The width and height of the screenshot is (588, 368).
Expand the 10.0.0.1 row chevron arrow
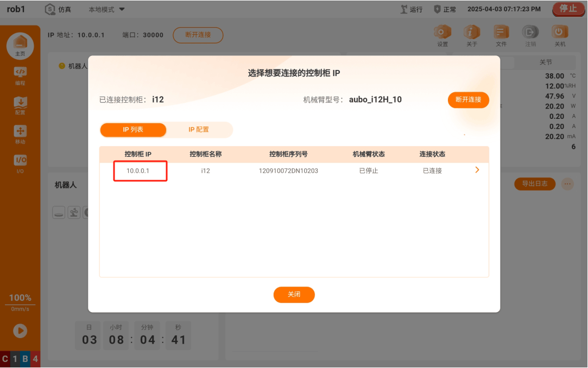tap(477, 170)
